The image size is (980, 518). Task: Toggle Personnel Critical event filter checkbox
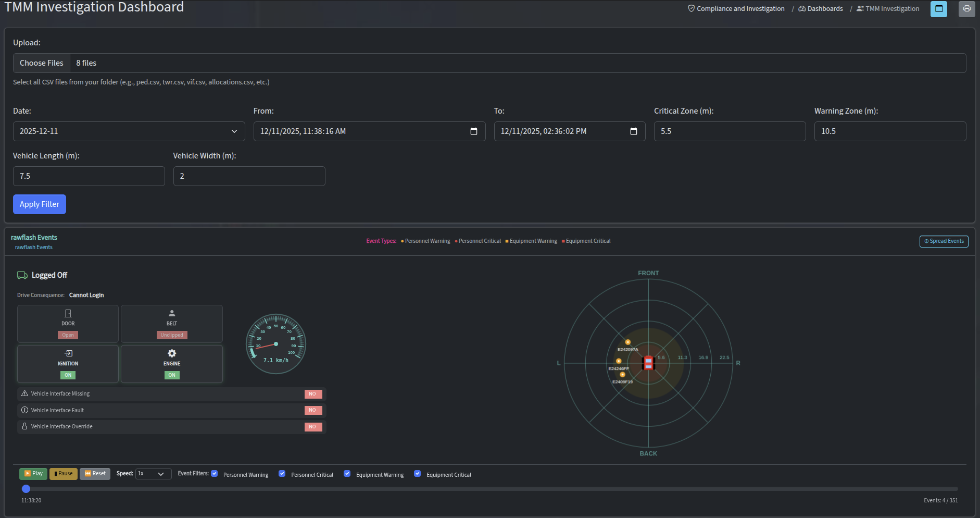point(282,474)
